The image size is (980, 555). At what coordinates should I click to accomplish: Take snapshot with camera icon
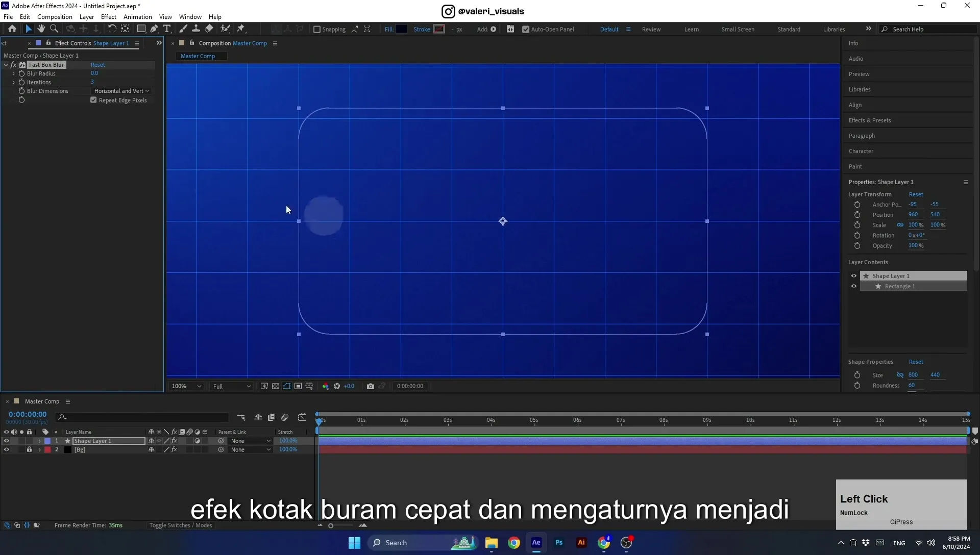[371, 386]
